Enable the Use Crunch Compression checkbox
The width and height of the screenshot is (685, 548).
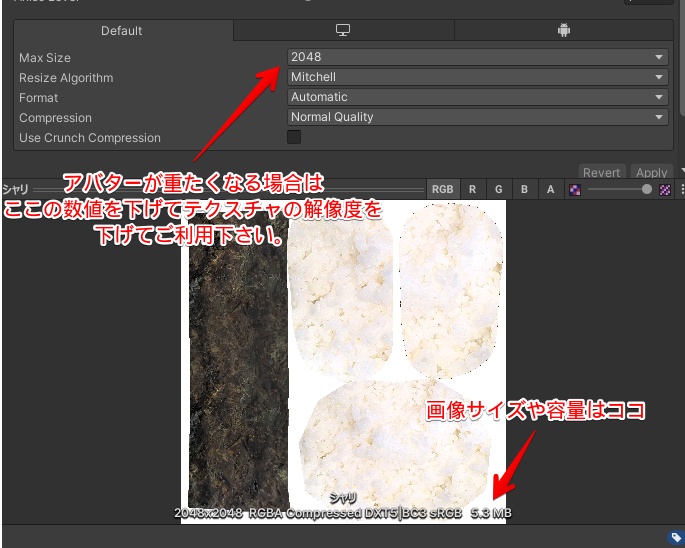294,137
